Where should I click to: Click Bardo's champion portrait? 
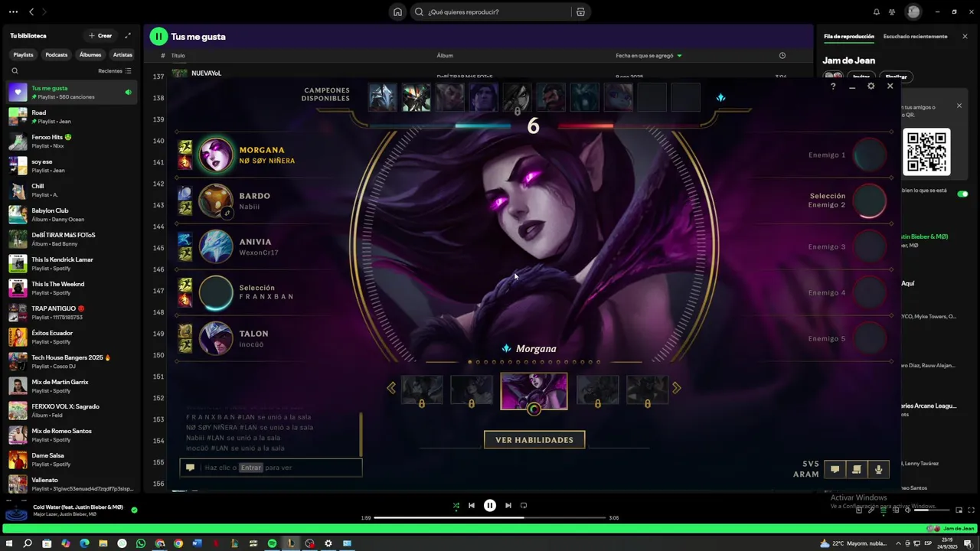pos(215,201)
